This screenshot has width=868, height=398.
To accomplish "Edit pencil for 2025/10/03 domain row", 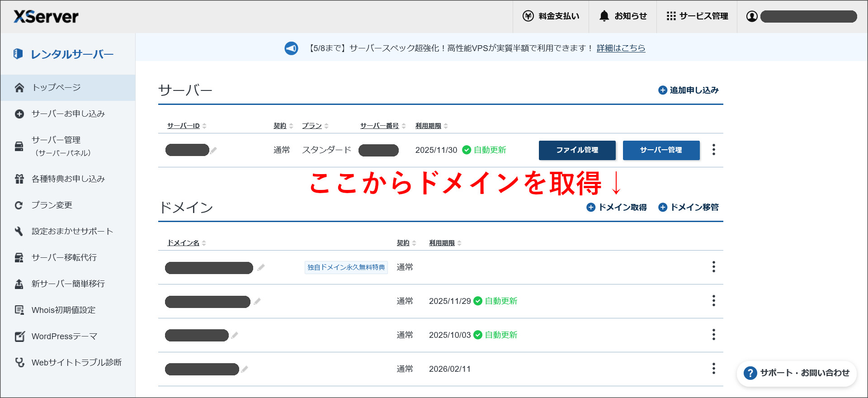I will [x=234, y=335].
